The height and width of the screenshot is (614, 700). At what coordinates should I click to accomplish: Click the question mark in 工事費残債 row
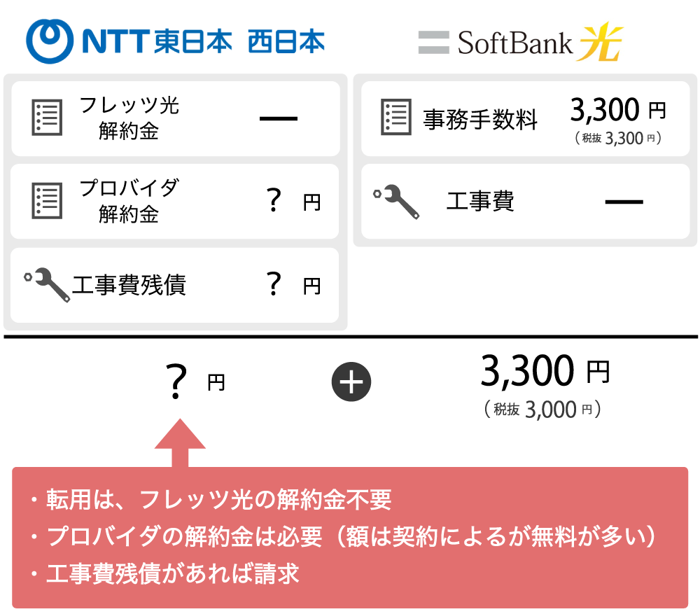[x=274, y=285]
